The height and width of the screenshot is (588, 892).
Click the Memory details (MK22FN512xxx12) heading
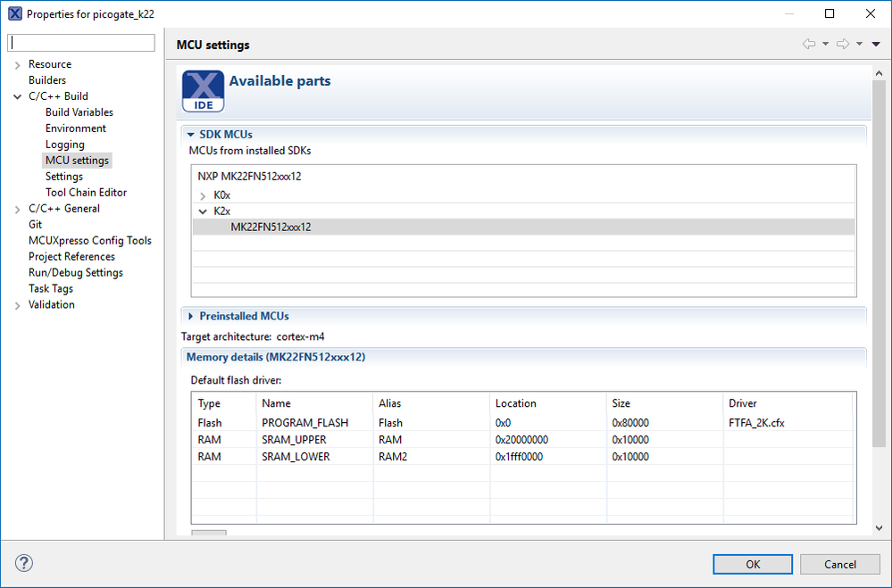(x=276, y=357)
